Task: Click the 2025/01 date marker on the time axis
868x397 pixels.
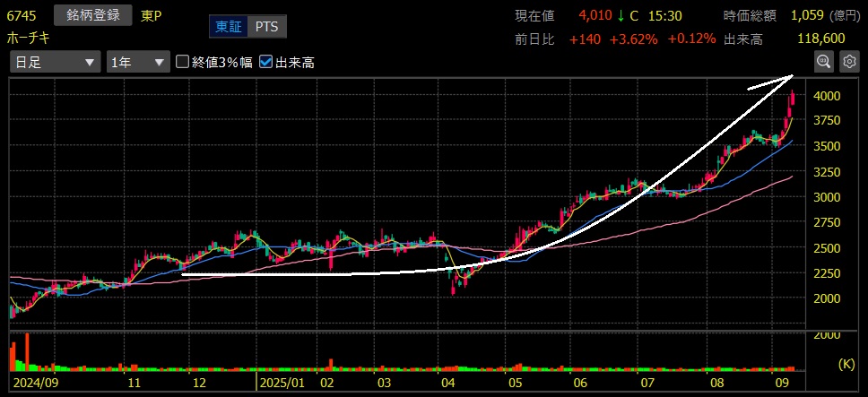Action: coord(282,382)
